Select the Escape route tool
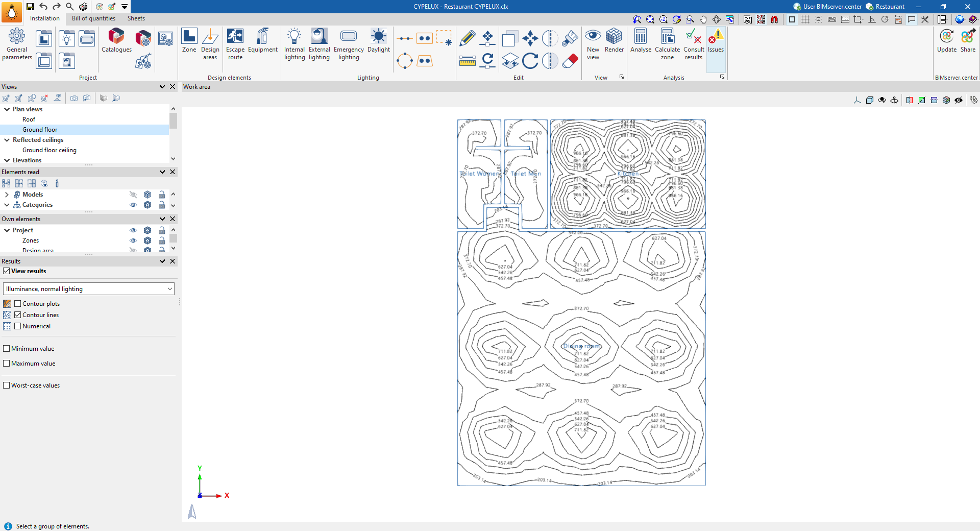The image size is (980, 531). point(235,44)
